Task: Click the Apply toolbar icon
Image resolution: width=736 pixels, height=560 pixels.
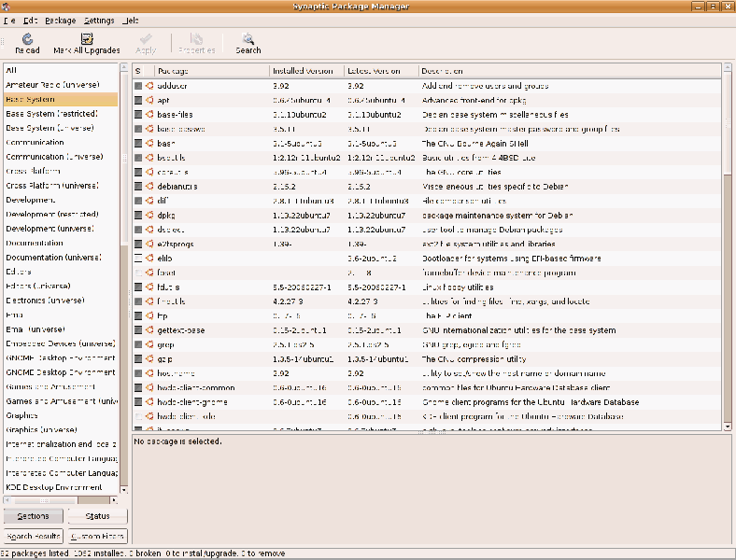Action: 146,39
